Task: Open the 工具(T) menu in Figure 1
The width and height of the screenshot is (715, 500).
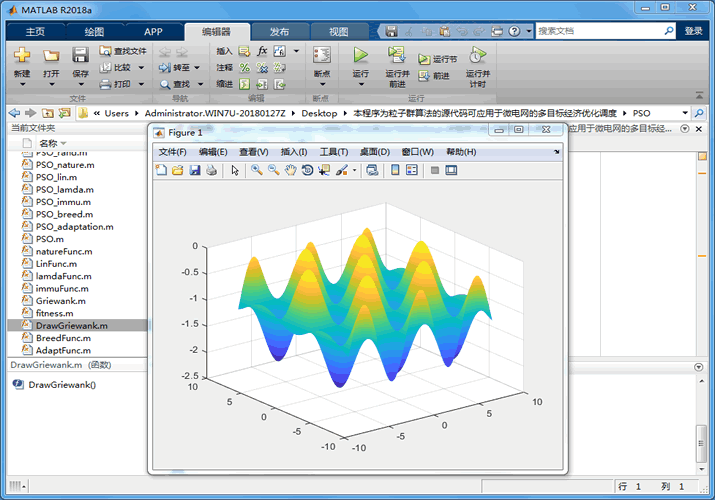Action: point(334,152)
